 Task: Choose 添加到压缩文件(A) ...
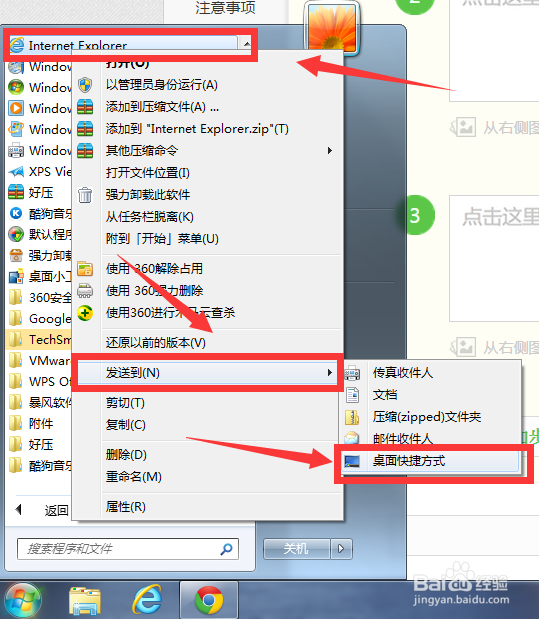click(162, 107)
